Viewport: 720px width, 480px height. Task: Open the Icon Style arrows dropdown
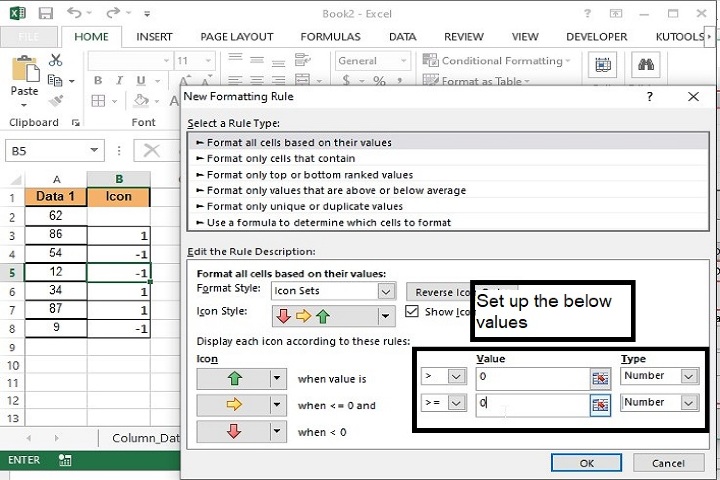pyautogui.click(x=385, y=316)
